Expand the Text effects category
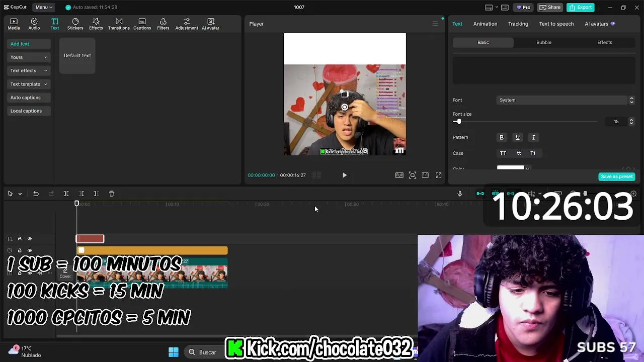The height and width of the screenshot is (362, 644). point(29,71)
